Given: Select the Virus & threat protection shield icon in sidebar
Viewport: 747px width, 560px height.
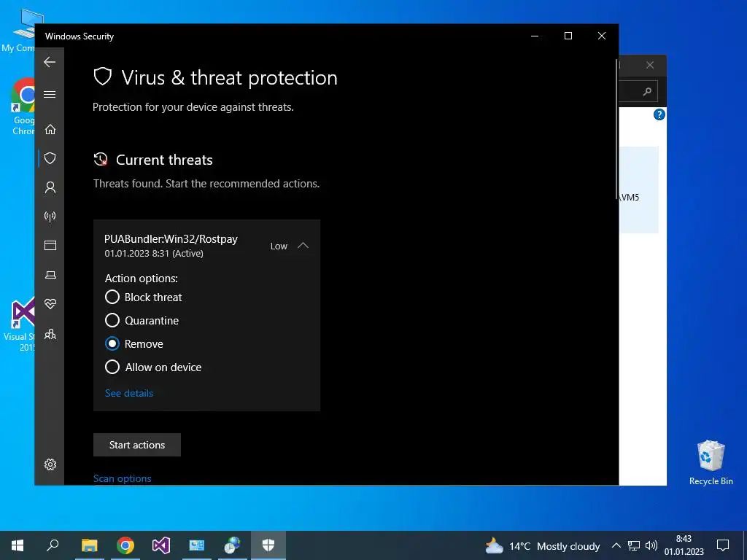Looking at the screenshot, I should pyautogui.click(x=50, y=158).
